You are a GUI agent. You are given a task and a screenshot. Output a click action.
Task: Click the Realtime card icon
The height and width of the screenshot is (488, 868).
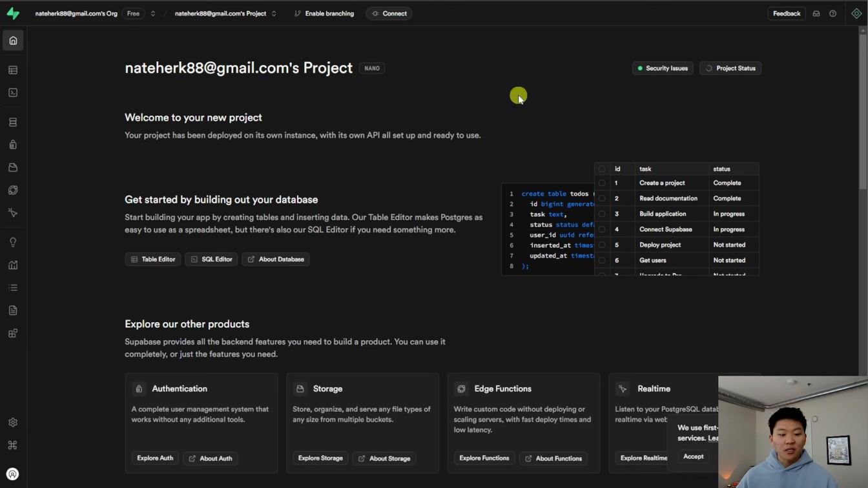click(x=623, y=389)
